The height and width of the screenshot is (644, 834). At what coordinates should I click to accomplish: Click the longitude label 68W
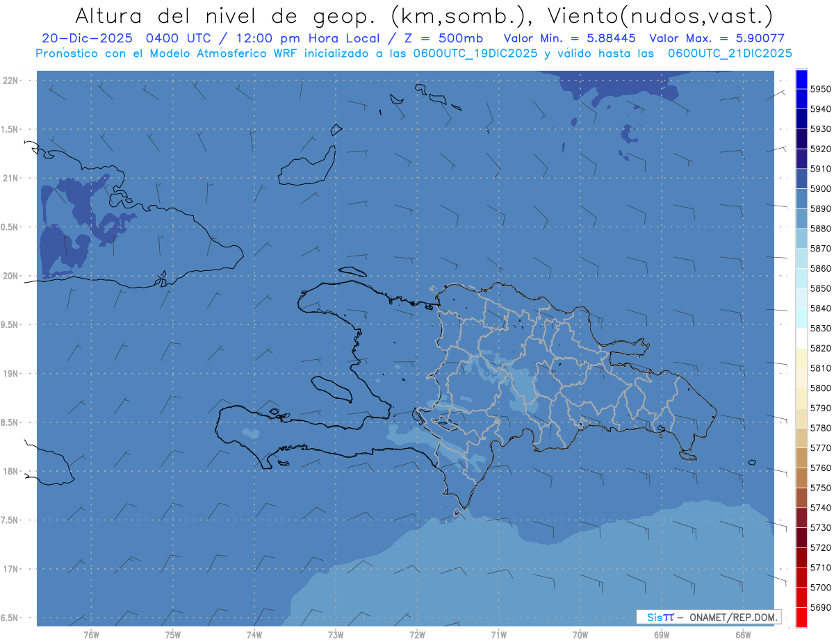pos(743,635)
